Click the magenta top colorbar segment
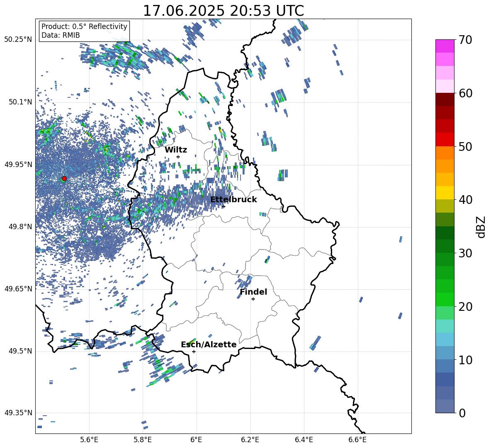Image resolution: width=491 pixels, height=448 pixels. [445, 46]
